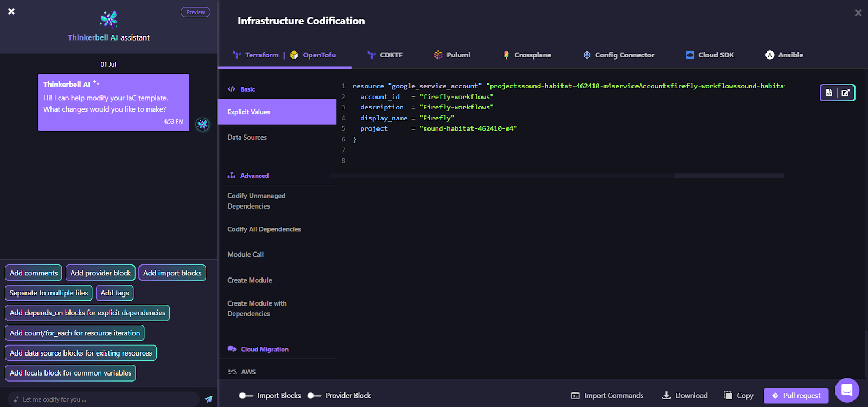
Task: Click the Add tags suggestion chip
Action: coord(115,293)
